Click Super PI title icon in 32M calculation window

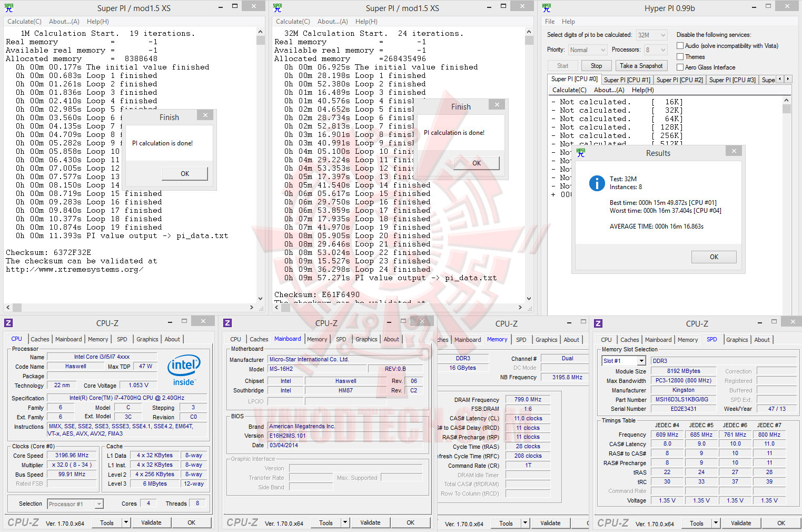point(278,7)
